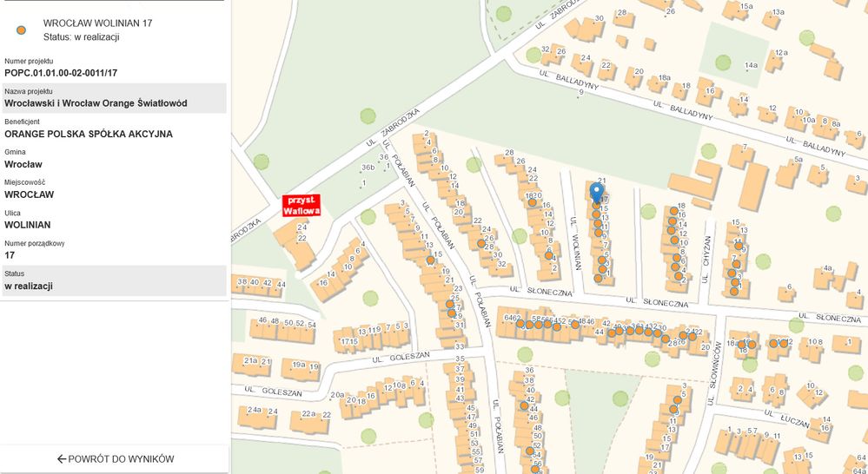Click orange marker between houses 6 and 4
868x474 pixels.
(548, 255)
